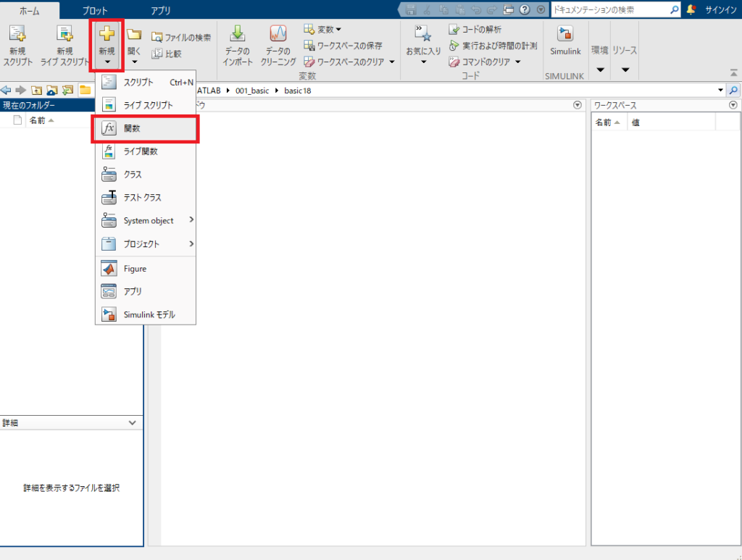Expand the System object submenu
This screenshot has width=742, height=560.
tap(191, 220)
